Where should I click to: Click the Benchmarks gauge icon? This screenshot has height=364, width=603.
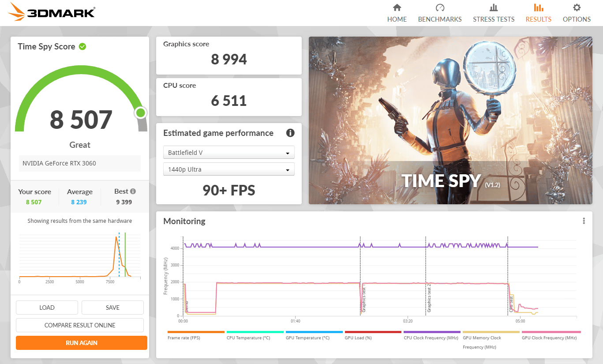[440, 8]
